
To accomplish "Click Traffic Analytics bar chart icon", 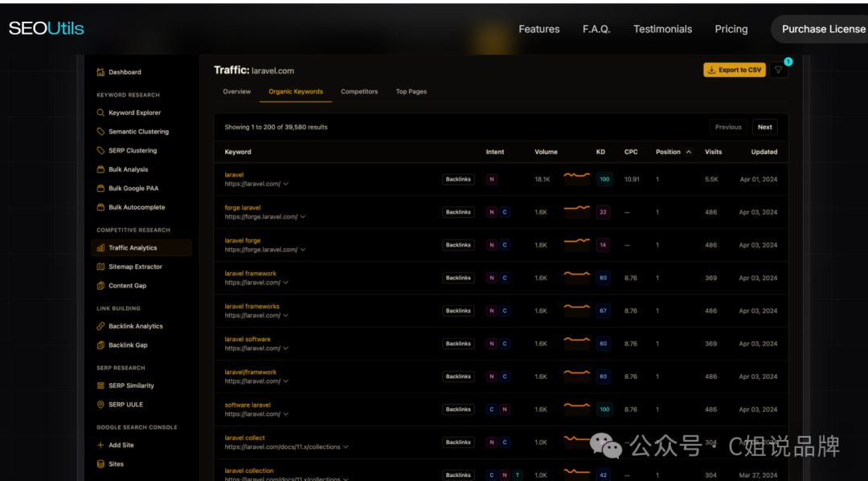I will 100,247.
